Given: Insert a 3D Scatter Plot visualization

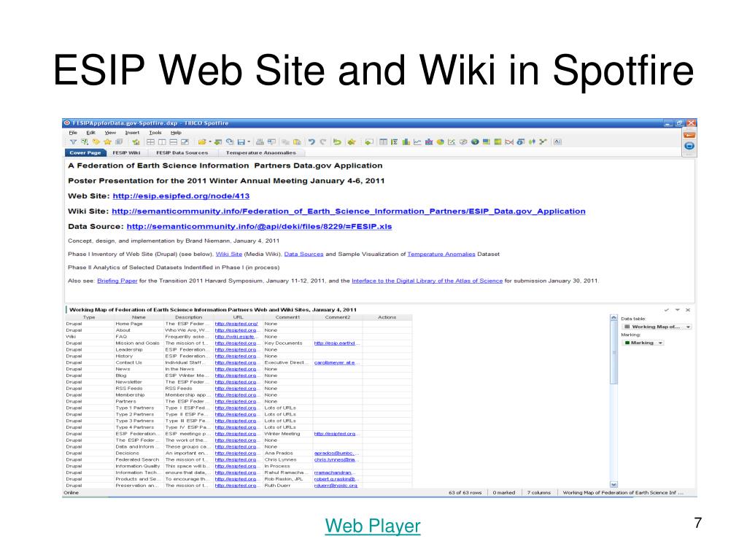Looking at the screenshot, I should (x=463, y=141).
